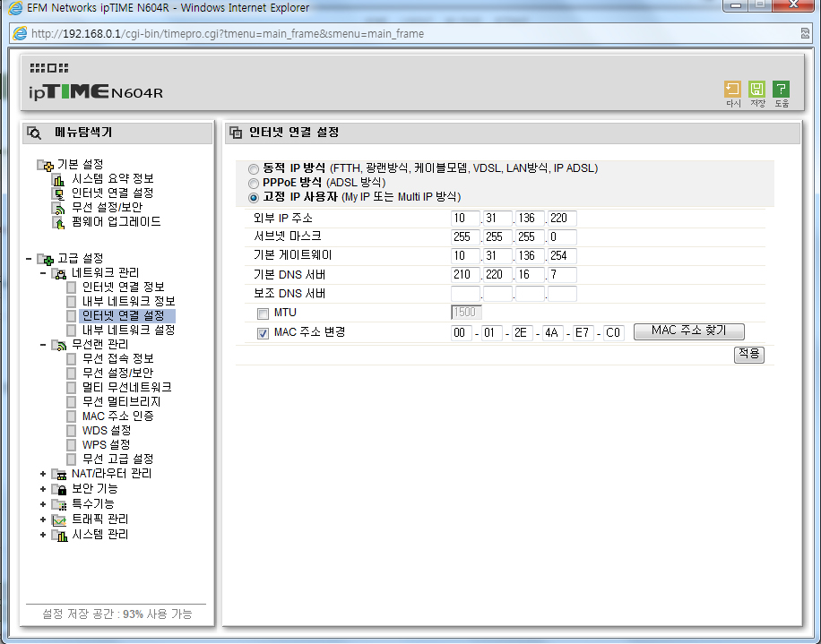The width and height of the screenshot is (821, 644).
Task: Click the compatibility view icon in address bar
Action: coord(805,33)
